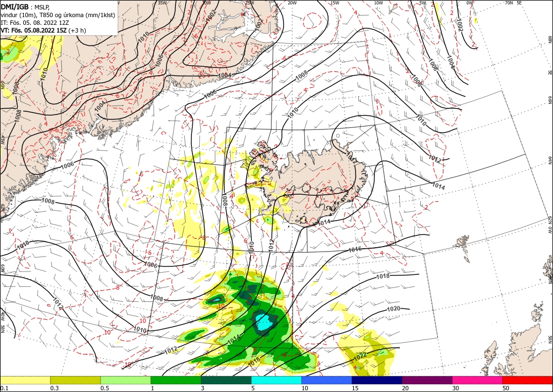
Task: Click the olive 0.3–0.5 legend swatch
Action: pos(75,380)
